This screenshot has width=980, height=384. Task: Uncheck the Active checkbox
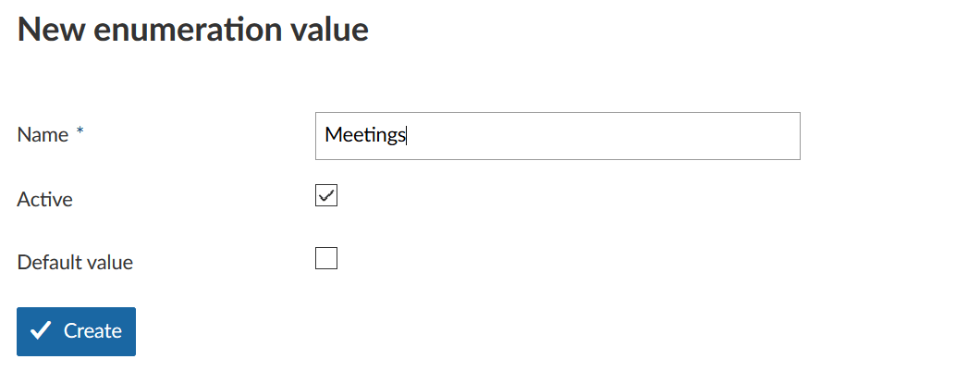click(326, 195)
